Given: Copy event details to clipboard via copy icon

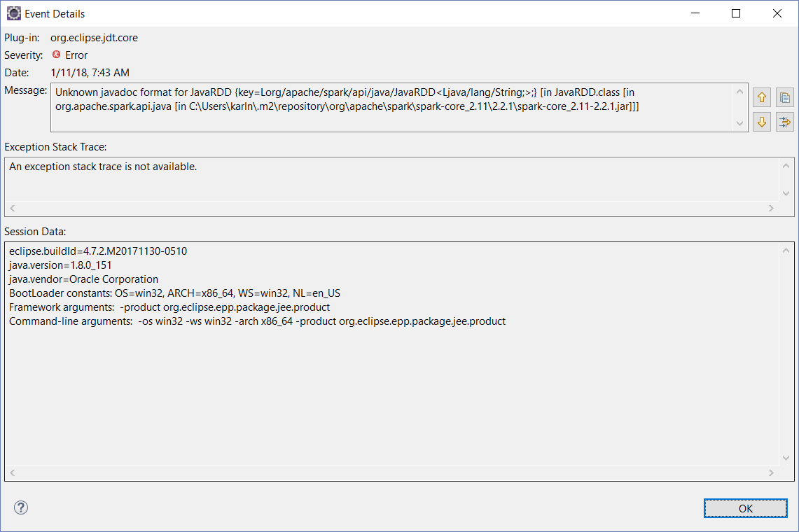Looking at the screenshot, I should tap(784, 97).
